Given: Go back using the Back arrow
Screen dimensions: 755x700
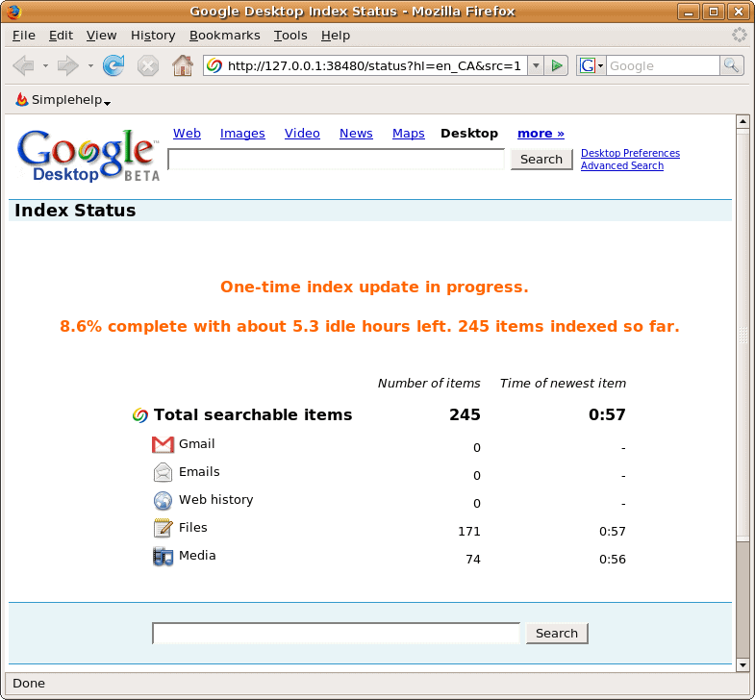Looking at the screenshot, I should pos(23,65).
